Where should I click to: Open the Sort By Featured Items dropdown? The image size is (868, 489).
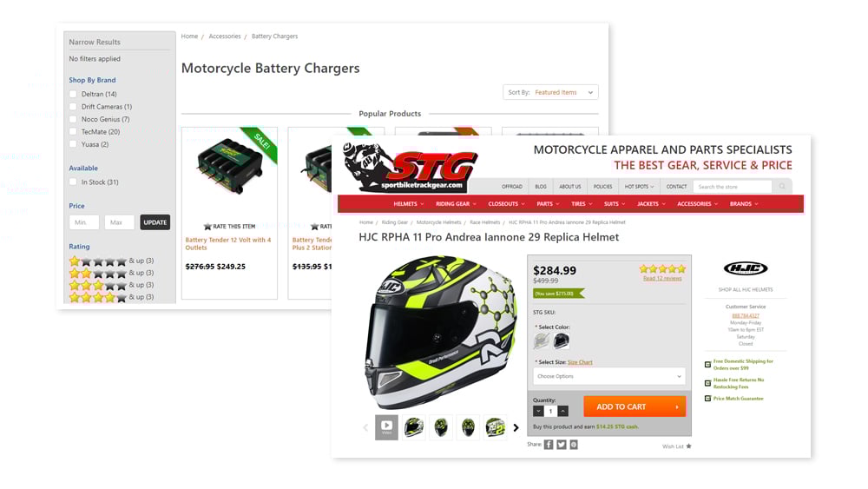[x=550, y=92]
